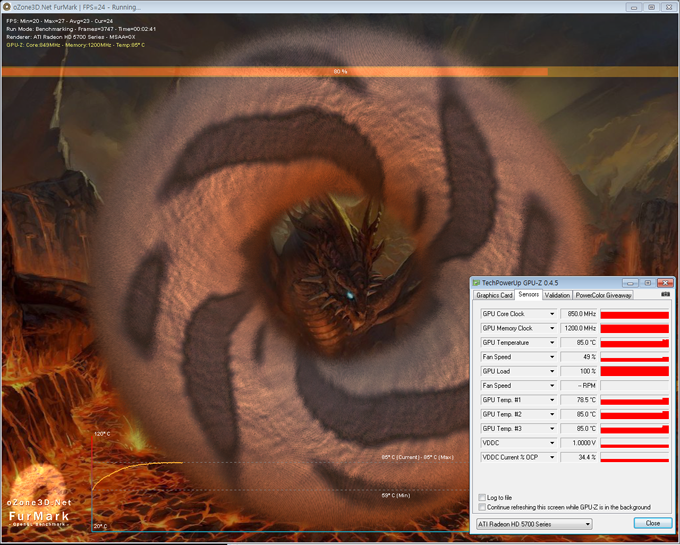The width and height of the screenshot is (680, 545).
Task: Enable the Log to file checkbox
Action: point(482,497)
